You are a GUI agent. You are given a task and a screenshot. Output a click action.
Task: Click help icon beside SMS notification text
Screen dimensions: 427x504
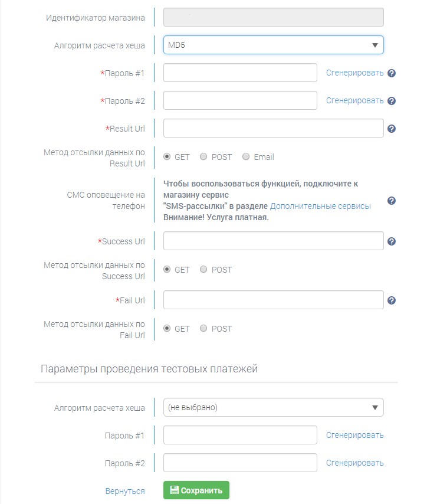pyautogui.click(x=392, y=201)
